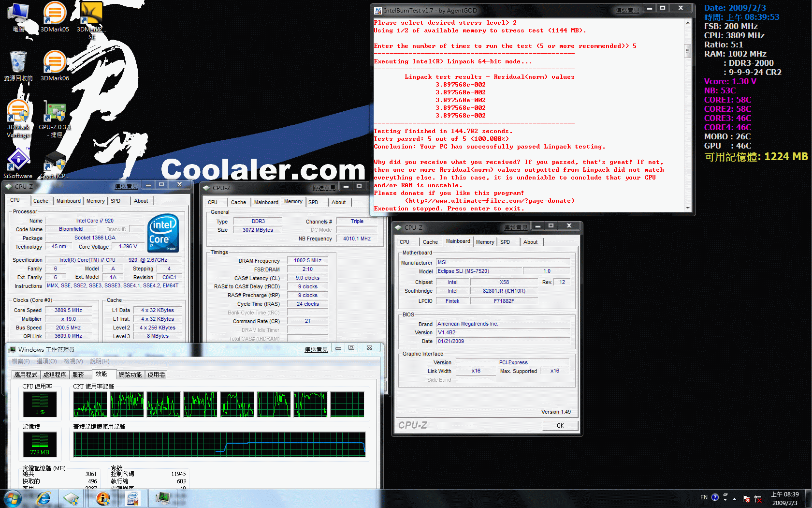Viewport: 812px width, 508px height.
Task: Switch to the CPU-Z Intel Core taskbar button
Action: [x=132, y=498]
